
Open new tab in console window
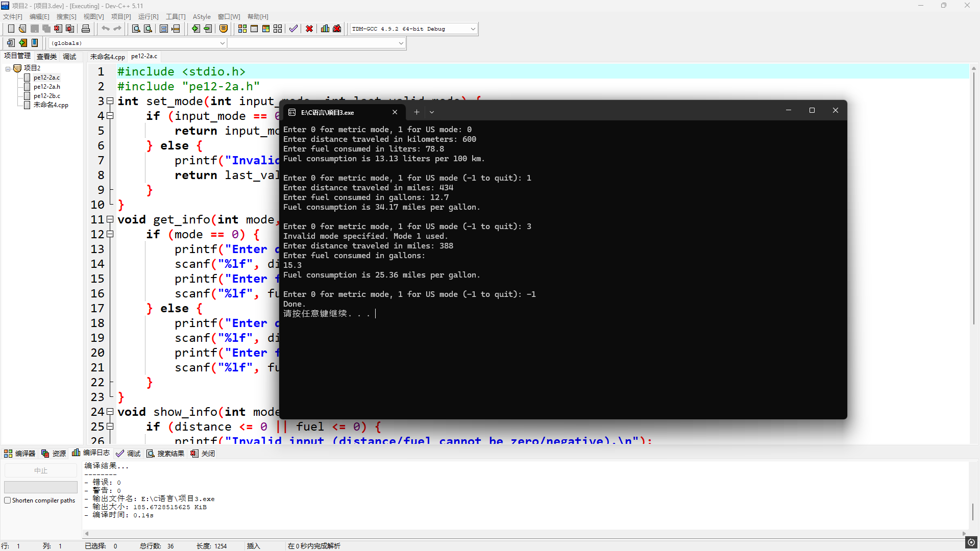416,112
